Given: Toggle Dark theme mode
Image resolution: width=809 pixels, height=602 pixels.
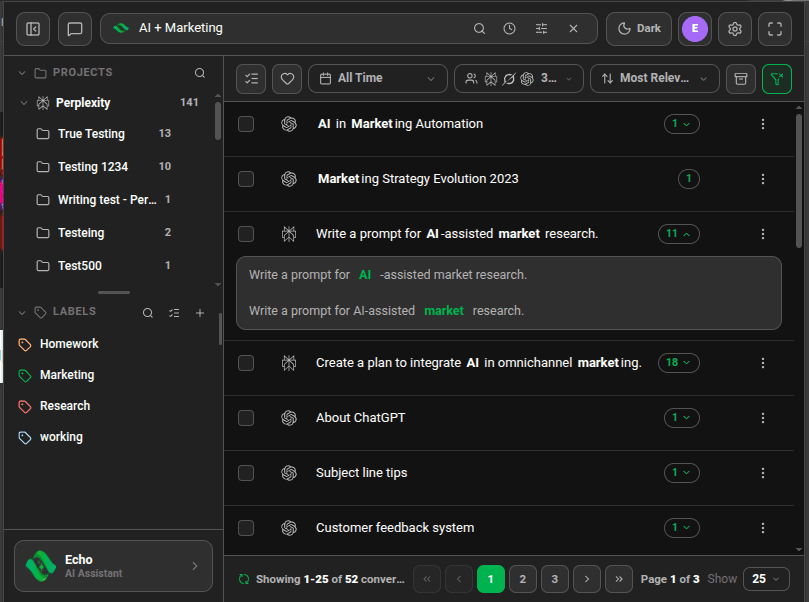Looking at the screenshot, I should click(639, 29).
